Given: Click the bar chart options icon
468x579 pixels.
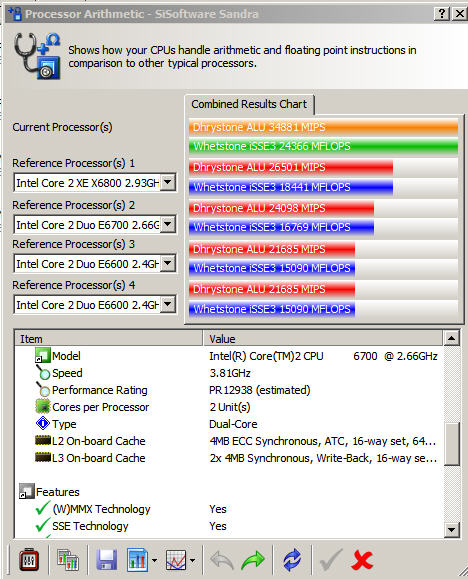Looking at the screenshot, I should [x=137, y=560].
